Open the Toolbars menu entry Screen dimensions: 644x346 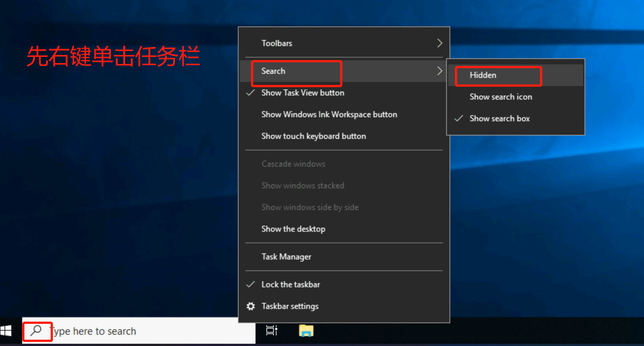[x=277, y=43]
